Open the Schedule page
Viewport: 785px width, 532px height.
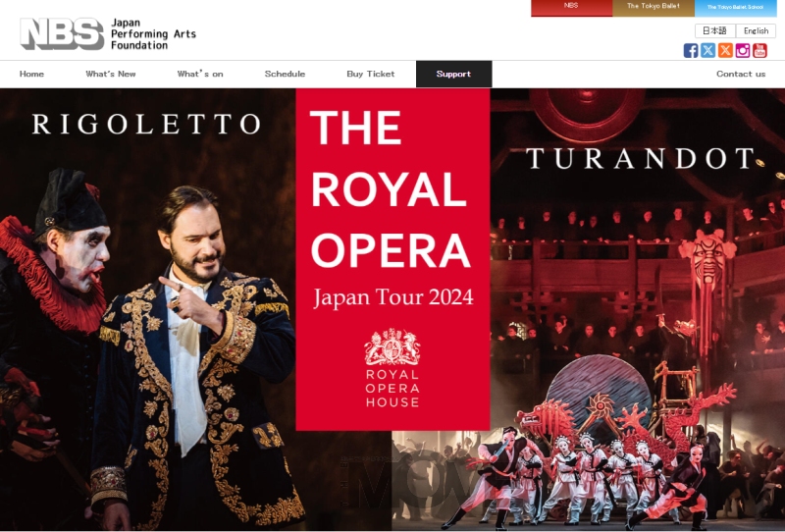coord(285,75)
